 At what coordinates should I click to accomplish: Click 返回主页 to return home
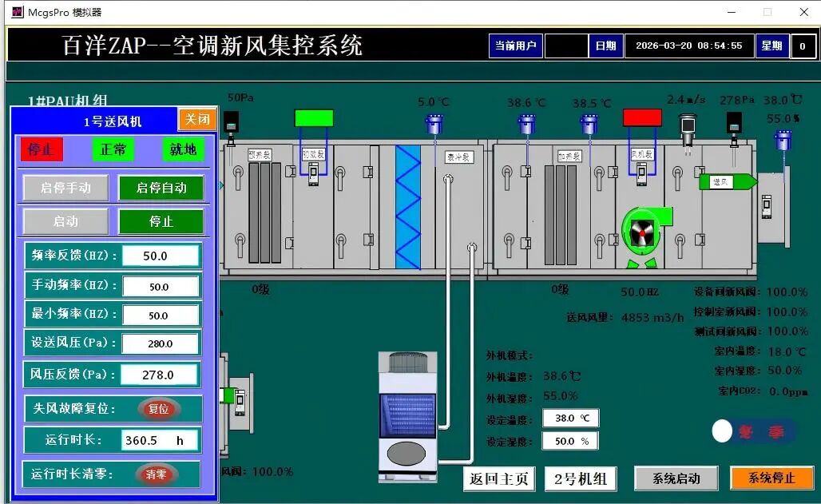[499, 479]
